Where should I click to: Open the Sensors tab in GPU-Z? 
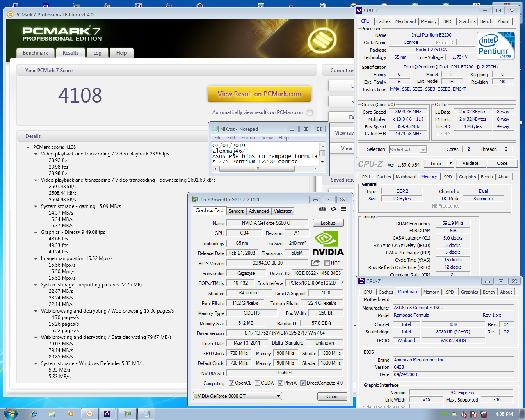pos(236,211)
